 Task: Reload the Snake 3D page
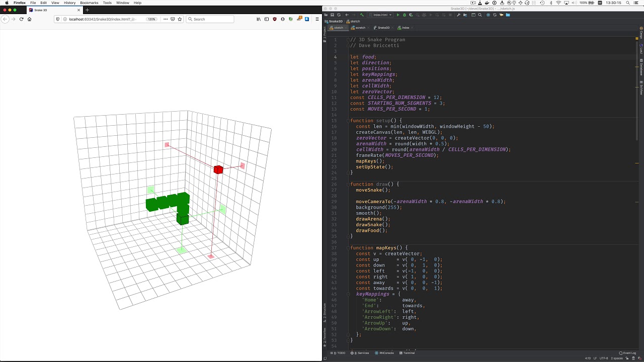point(21,19)
